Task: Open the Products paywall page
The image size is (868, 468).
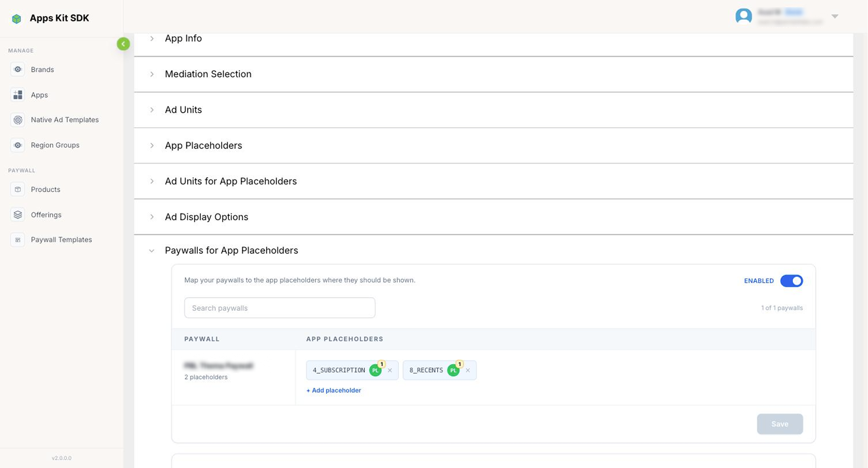Action: [45, 189]
